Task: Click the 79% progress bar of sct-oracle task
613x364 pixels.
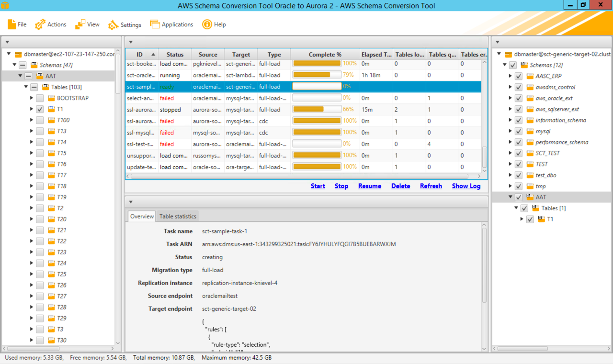Action: click(x=317, y=75)
